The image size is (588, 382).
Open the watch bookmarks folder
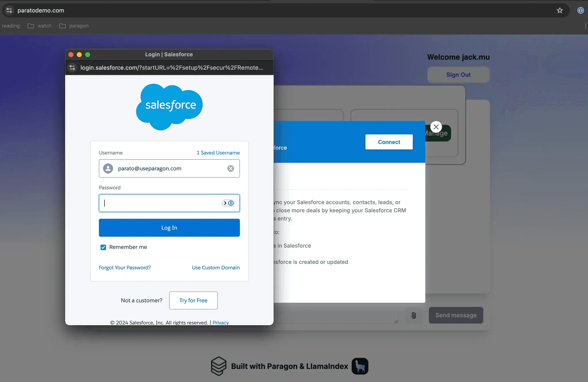[40, 26]
